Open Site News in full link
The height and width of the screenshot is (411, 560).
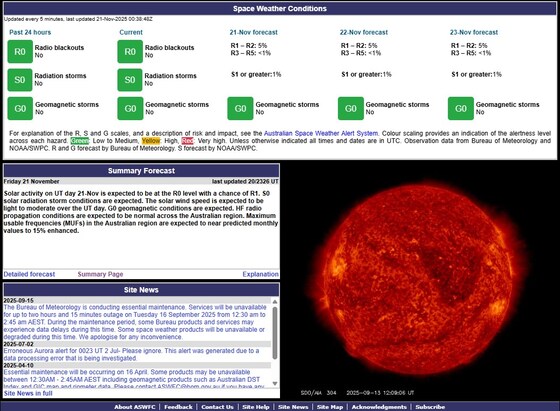pos(28,393)
